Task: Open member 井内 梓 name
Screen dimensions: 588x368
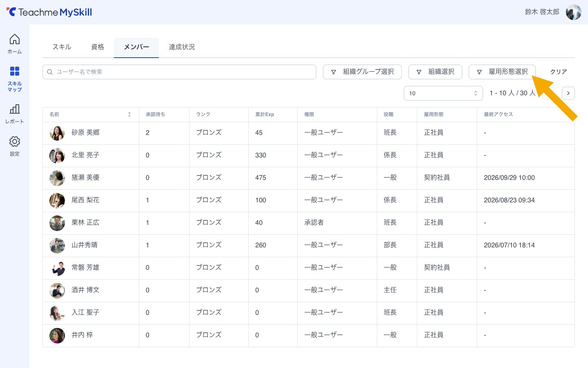Action: click(82, 335)
